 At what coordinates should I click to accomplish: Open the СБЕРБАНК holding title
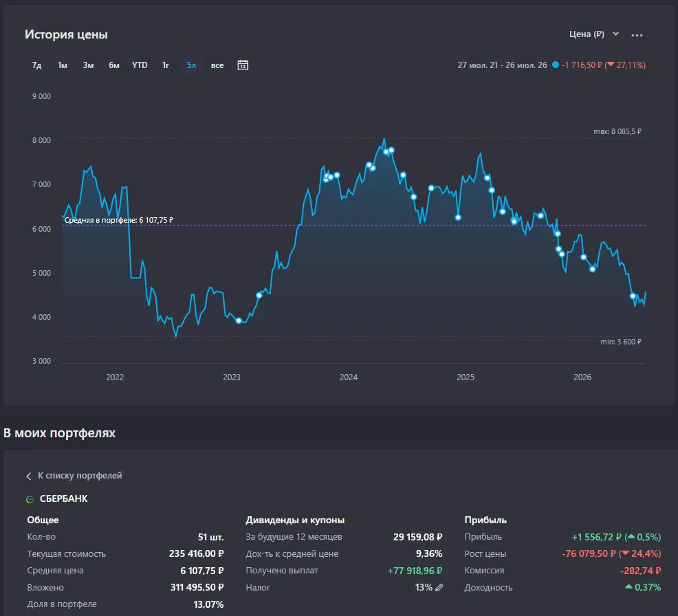(63, 499)
